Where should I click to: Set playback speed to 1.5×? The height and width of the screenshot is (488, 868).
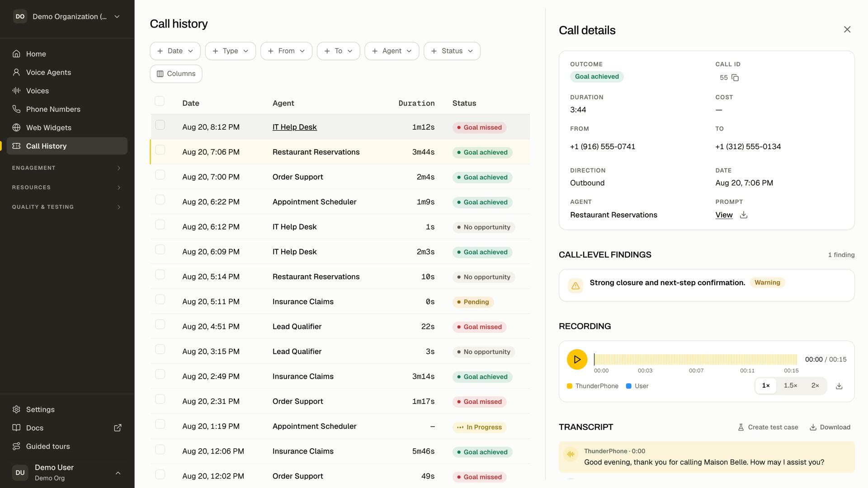[x=790, y=386]
